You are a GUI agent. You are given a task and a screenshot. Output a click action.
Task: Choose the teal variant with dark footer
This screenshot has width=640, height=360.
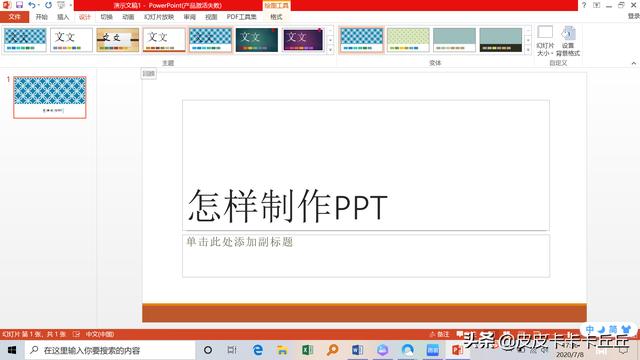pos(501,40)
